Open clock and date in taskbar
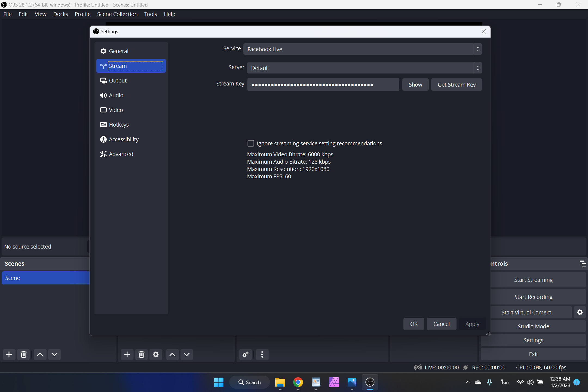 [560, 382]
